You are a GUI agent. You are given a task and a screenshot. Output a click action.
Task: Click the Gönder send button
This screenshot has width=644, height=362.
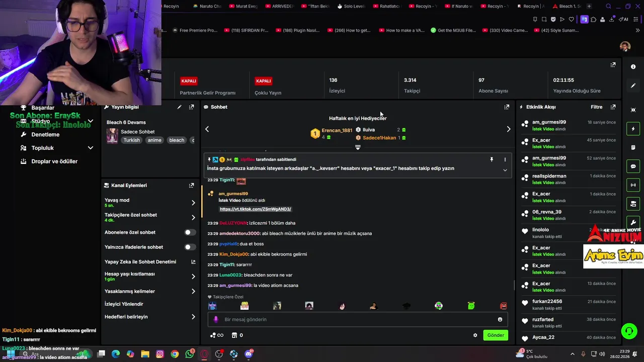pyautogui.click(x=496, y=335)
